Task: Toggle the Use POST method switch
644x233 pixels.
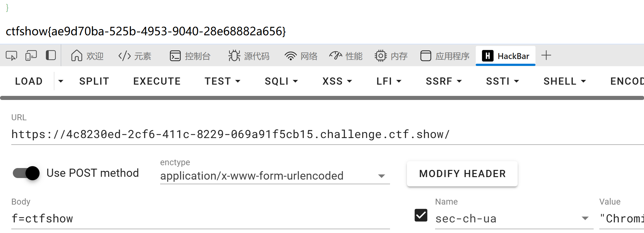Action: [26, 173]
